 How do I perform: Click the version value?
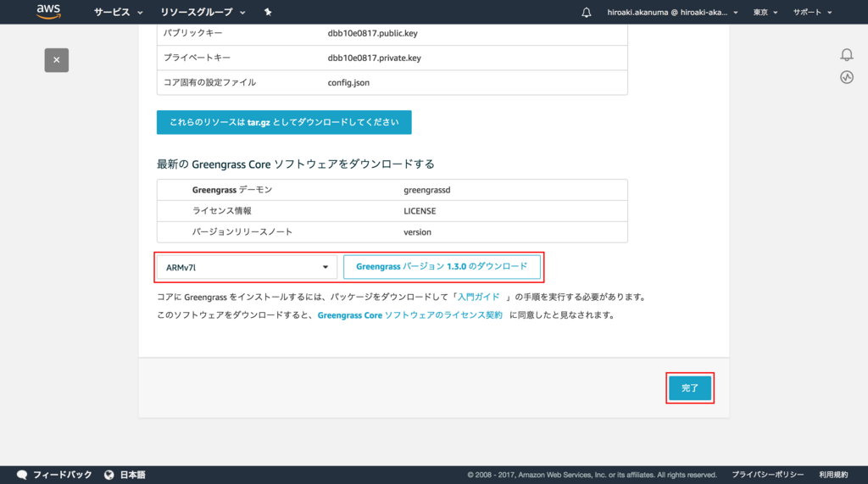click(417, 232)
